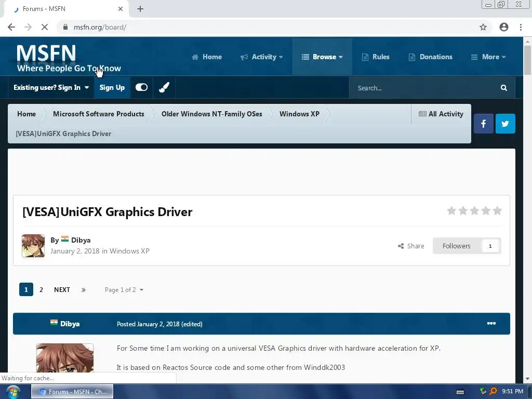Click the browser forward arrow
This screenshot has width=532, height=399.
coord(28,27)
